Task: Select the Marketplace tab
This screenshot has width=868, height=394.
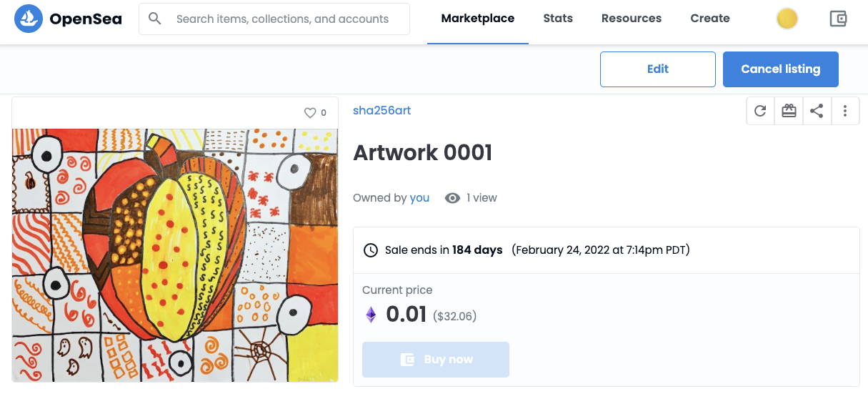Action: [x=478, y=19]
